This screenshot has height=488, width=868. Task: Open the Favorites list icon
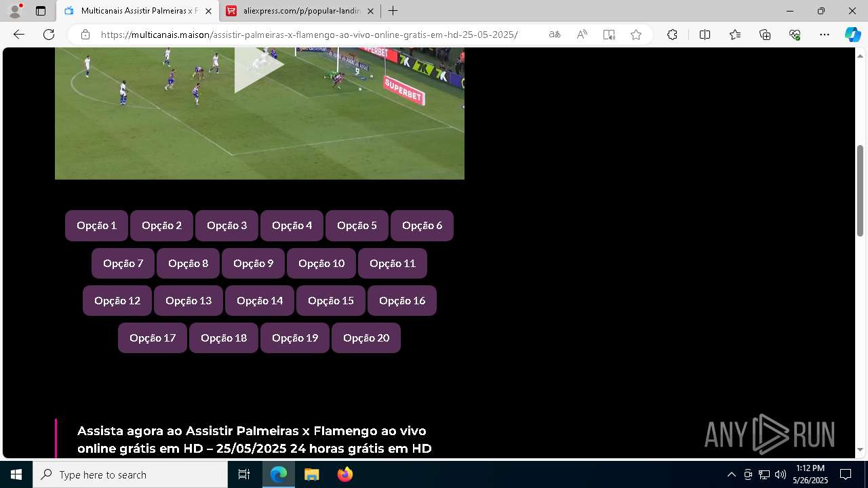pos(735,35)
